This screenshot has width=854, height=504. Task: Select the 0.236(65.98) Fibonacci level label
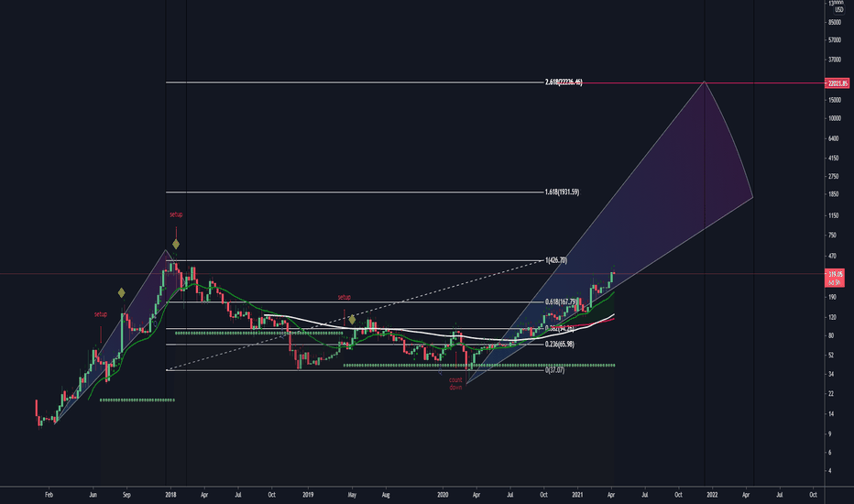tap(559, 345)
